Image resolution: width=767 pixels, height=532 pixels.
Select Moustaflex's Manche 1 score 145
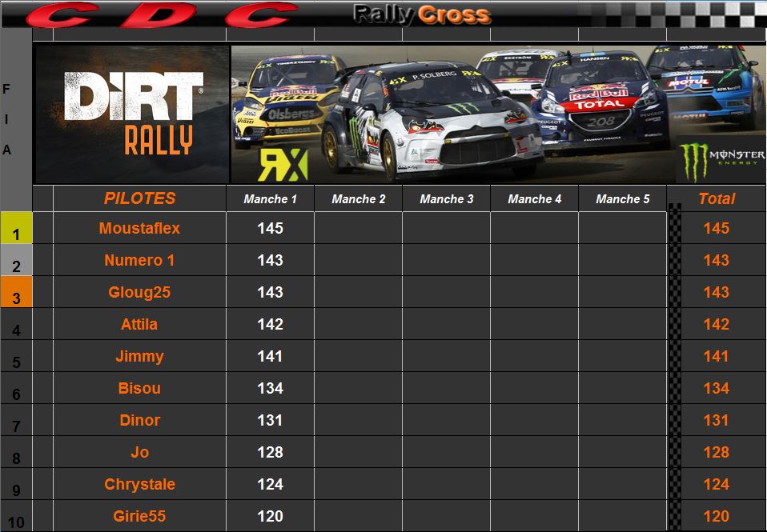coord(270,228)
